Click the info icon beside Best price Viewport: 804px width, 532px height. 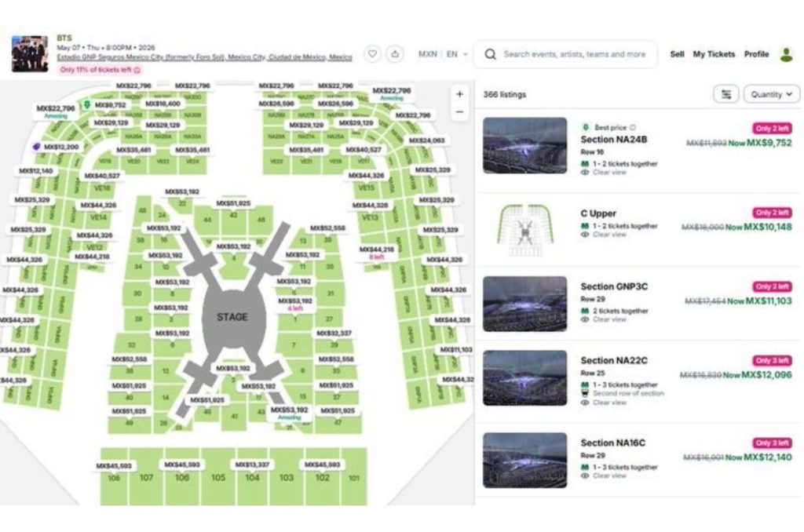[x=633, y=127]
